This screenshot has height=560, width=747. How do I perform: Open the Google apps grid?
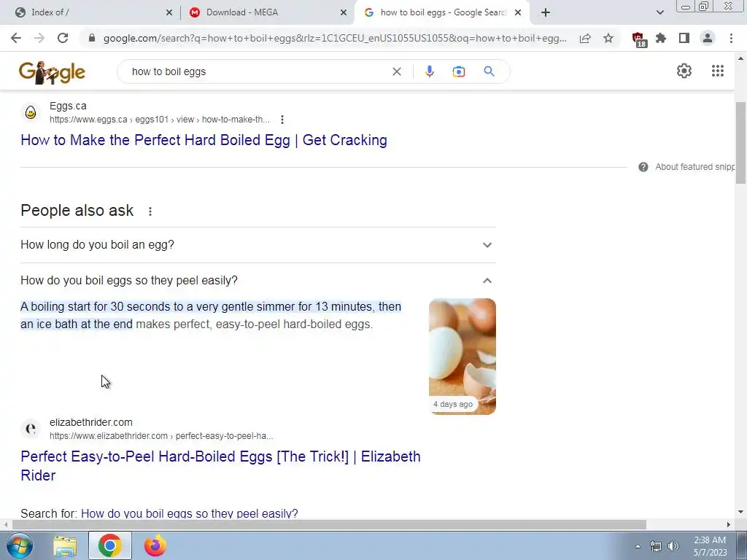click(718, 71)
